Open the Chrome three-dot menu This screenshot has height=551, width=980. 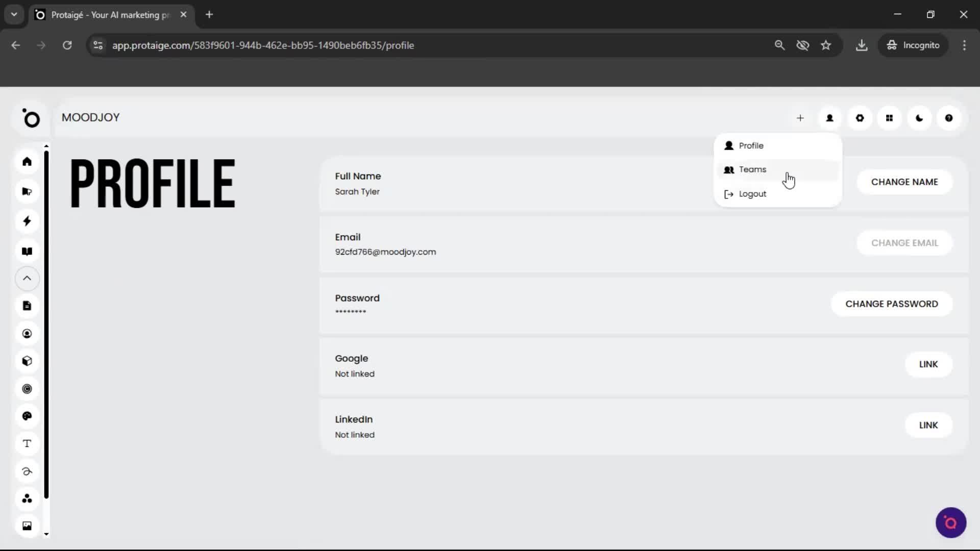pos(964,45)
